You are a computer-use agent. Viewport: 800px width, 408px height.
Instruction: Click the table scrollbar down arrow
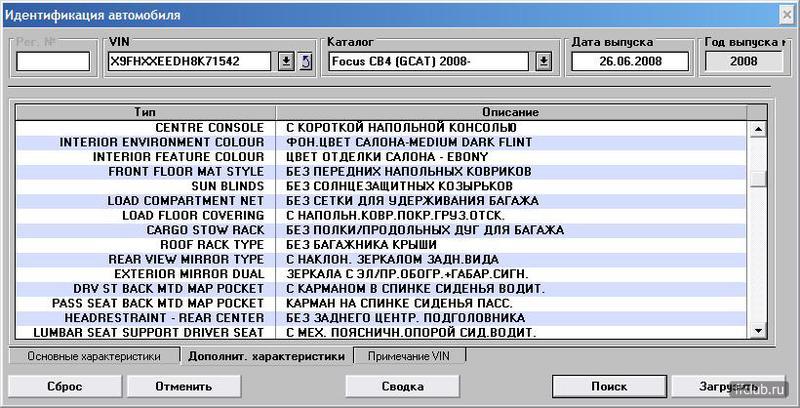click(758, 330)
